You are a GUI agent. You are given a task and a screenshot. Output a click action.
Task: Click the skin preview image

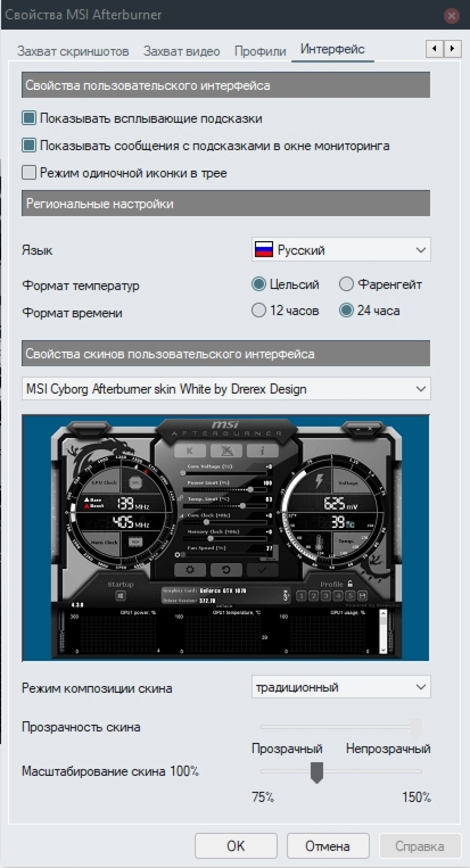[225, 538]
